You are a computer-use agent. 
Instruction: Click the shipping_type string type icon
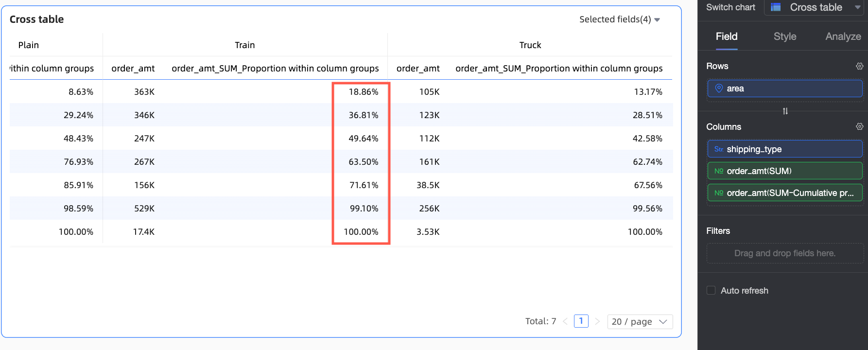click(719, 149)
